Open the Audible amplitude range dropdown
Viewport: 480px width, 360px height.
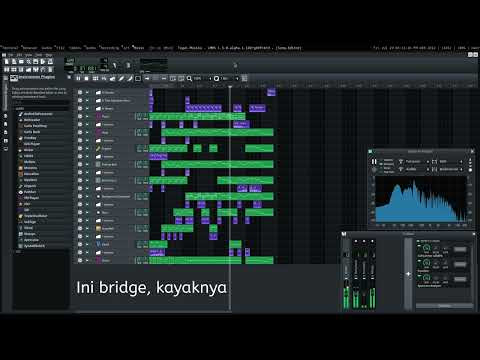(417, 169)
